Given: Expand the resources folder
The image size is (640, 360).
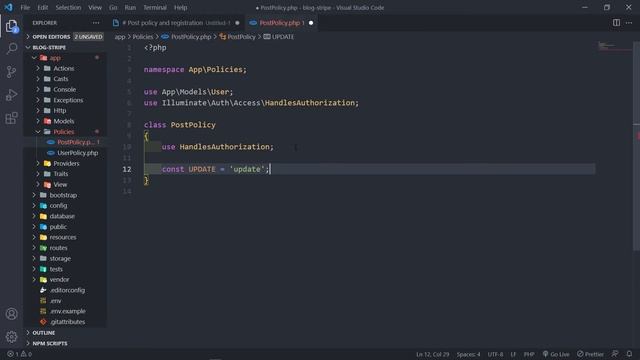Looking at the screenshot, I should point(62,237).
